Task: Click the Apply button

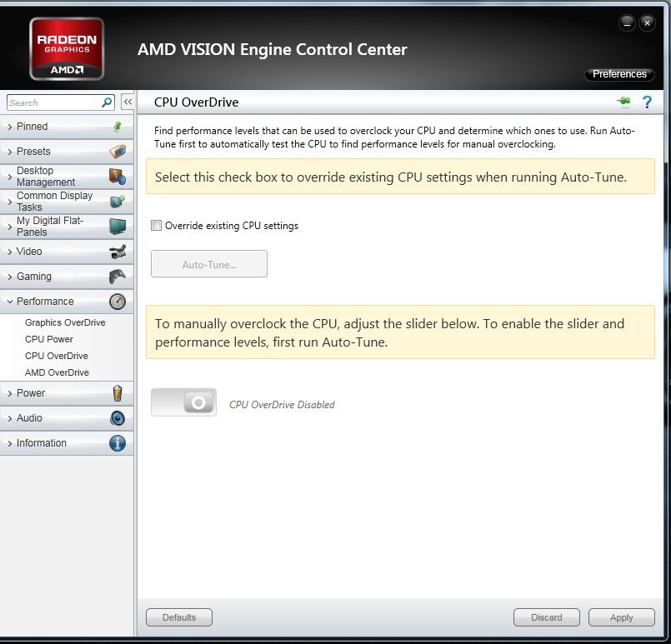Action: point(621,617)
